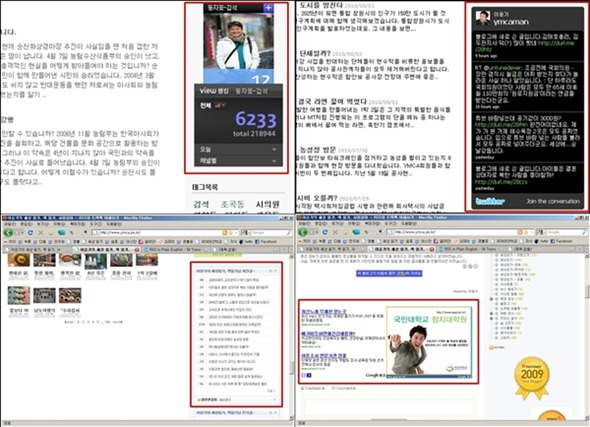Click the 국민대학교 정치대학원 banner advertisement
This screenshot has width=590, height=427.
tap(429, 342)
